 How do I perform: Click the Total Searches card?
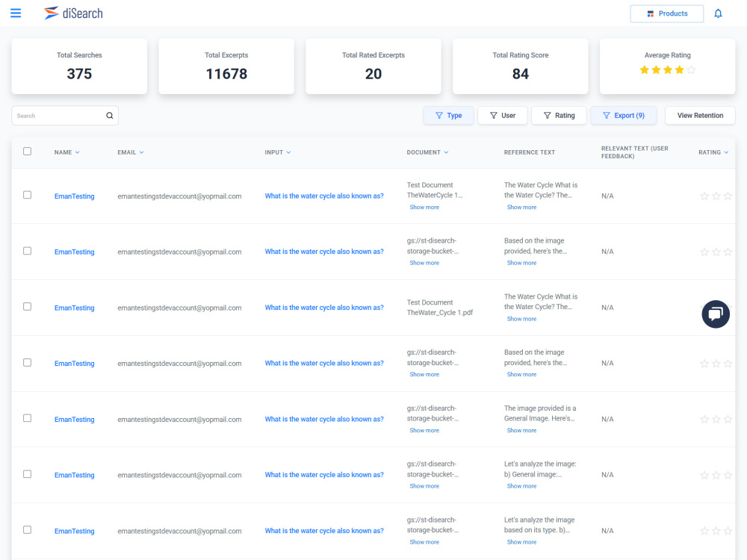coord(79,66)
